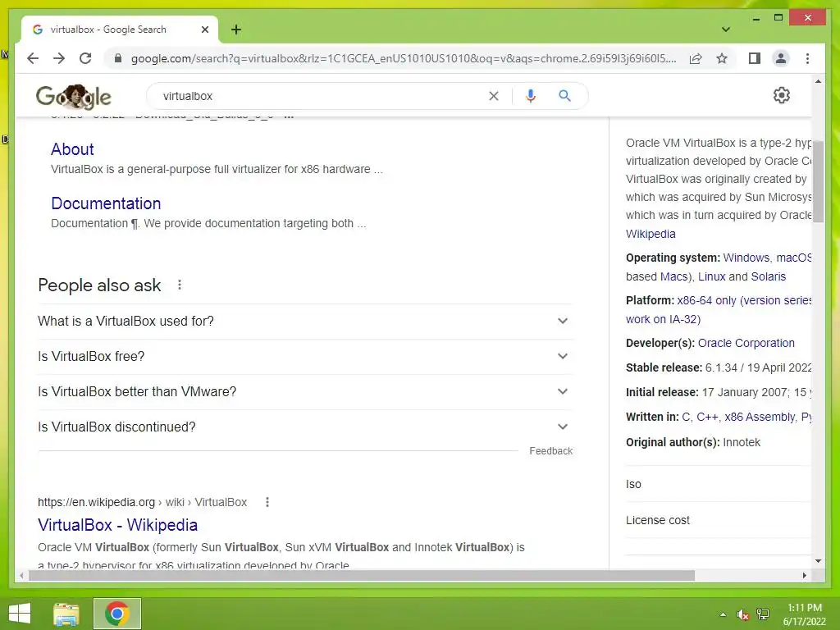This screenshot has height=630, width=840.
Task: Open People also ask options menu
Action: 180,285
